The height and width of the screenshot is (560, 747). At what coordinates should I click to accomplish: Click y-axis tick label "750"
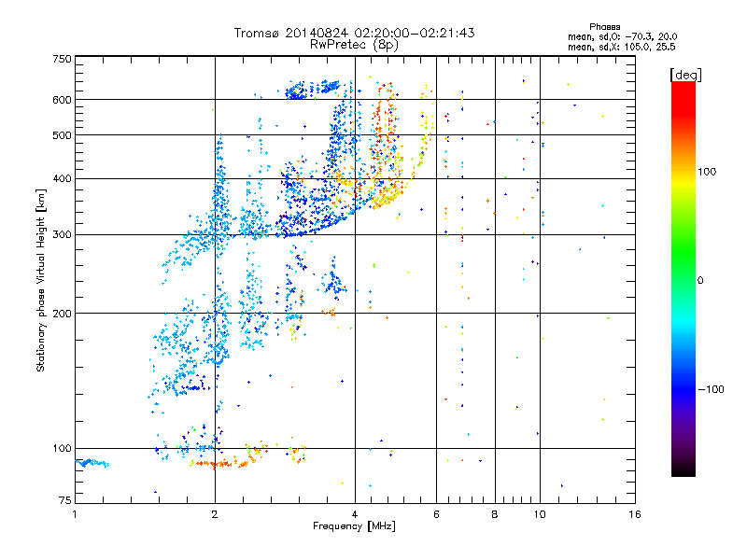click(62, 59)
